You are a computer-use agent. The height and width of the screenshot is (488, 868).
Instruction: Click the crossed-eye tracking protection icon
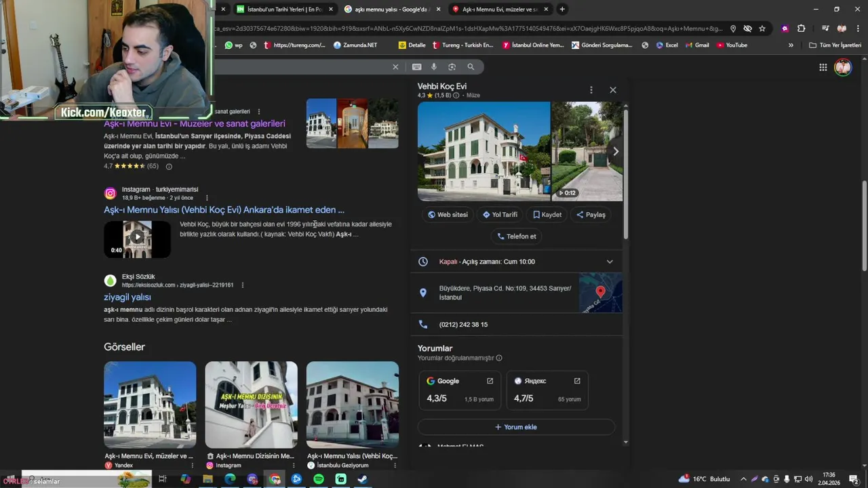747,28
